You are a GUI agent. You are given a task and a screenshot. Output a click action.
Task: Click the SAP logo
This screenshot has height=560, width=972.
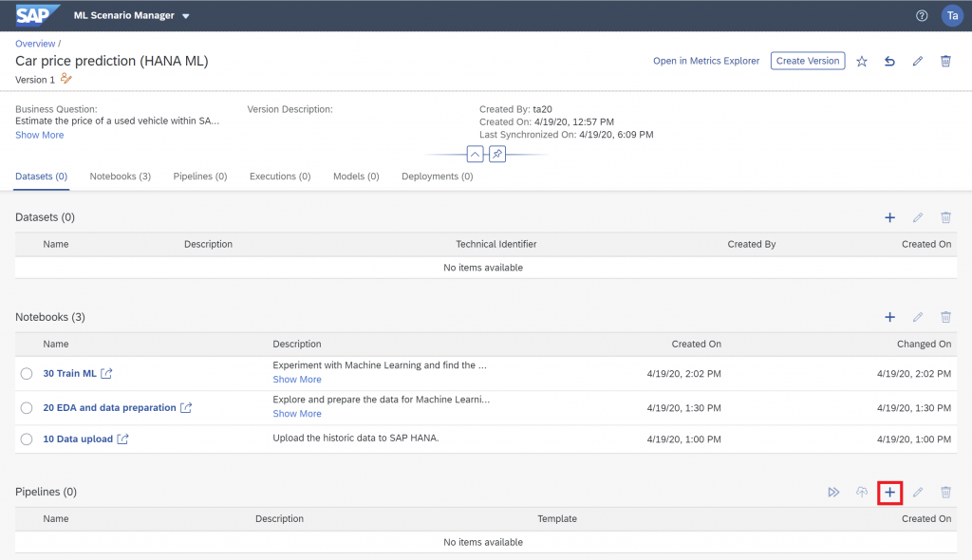(x=36, y=15)
